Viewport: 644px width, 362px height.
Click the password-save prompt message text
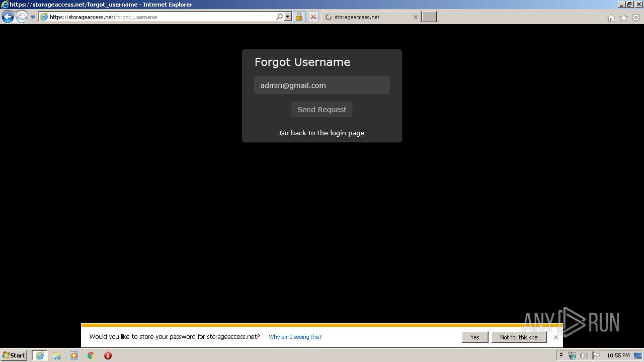[175, 337]
